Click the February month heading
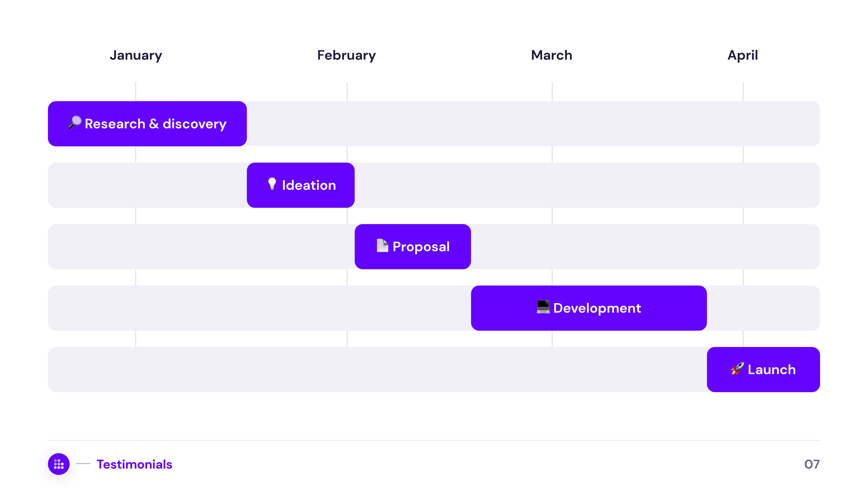The height and width of the screenshot is (488, 868). 346,55
